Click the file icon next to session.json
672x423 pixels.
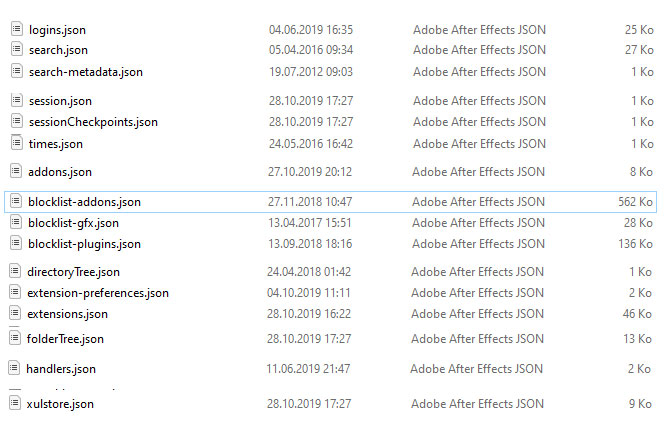pyautogui.click(x=16, y=100)
